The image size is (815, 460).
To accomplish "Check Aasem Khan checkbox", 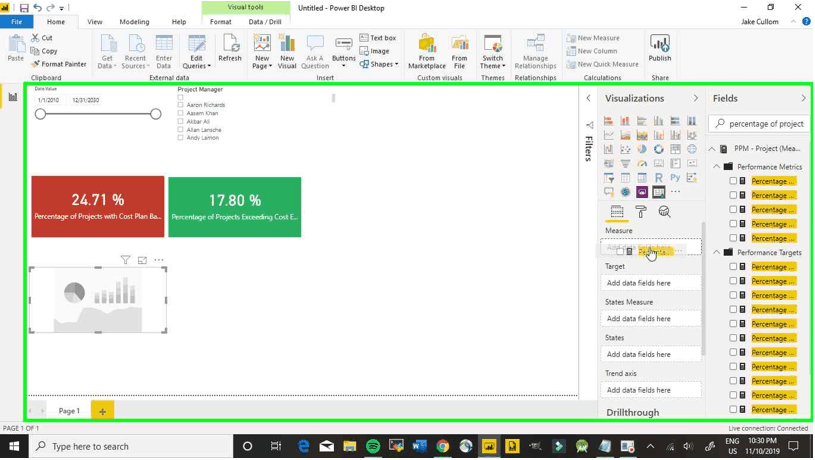I will pyautogui.click(x=180, y=113).
